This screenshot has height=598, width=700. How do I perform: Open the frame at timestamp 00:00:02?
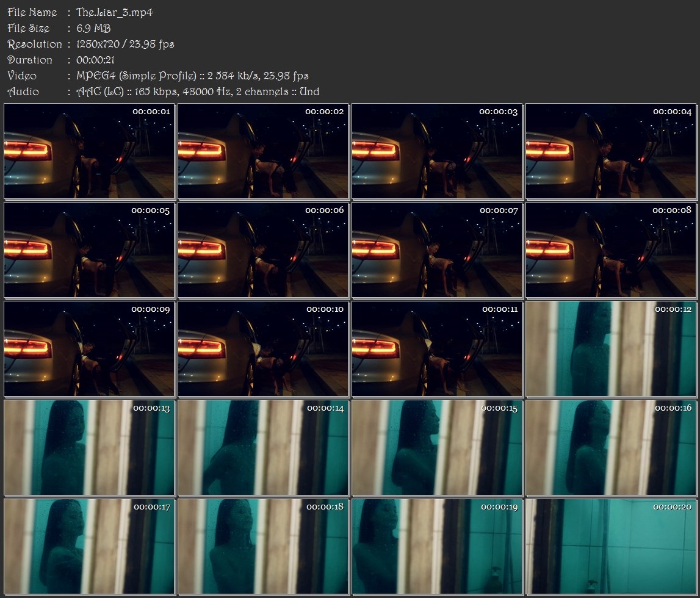[263, 151]
